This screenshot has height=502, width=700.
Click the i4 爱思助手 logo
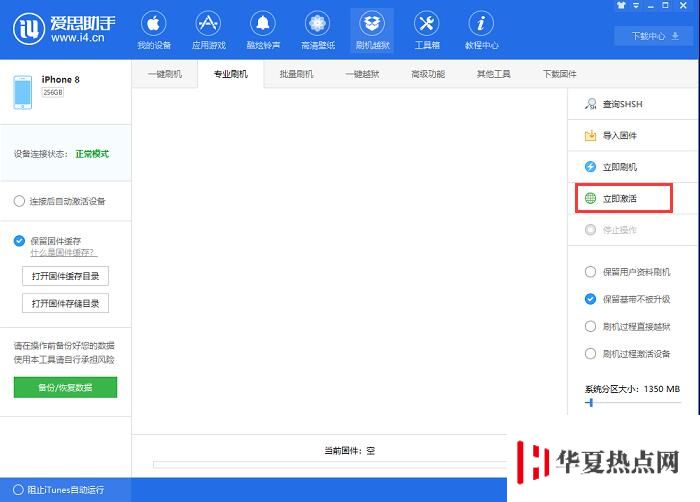64,29
